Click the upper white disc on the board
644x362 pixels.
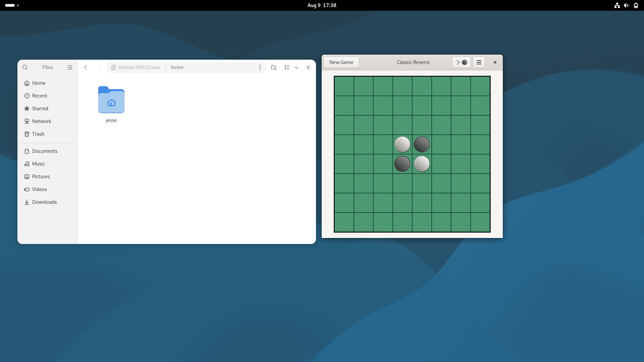click(402, 144)
